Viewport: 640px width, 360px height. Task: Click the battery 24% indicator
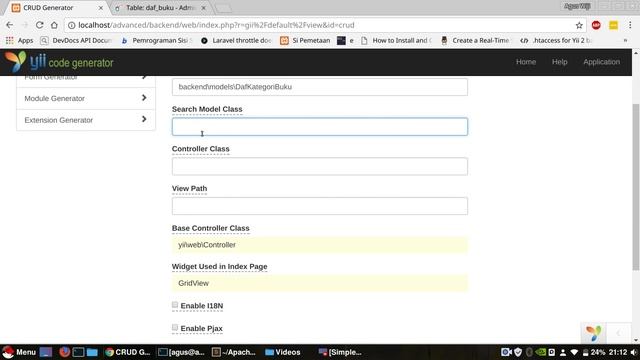click(x=594, y=352)
